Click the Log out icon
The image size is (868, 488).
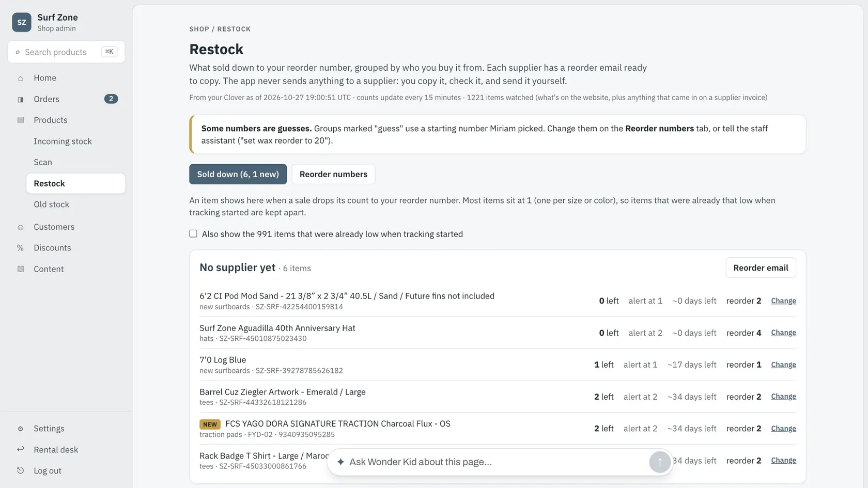click(21, 470)
